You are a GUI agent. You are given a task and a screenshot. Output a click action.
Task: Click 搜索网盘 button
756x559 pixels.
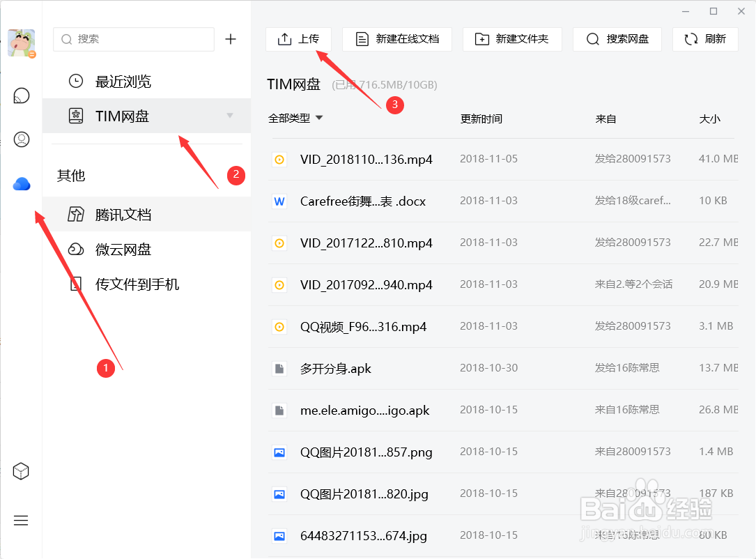point(617,39)
